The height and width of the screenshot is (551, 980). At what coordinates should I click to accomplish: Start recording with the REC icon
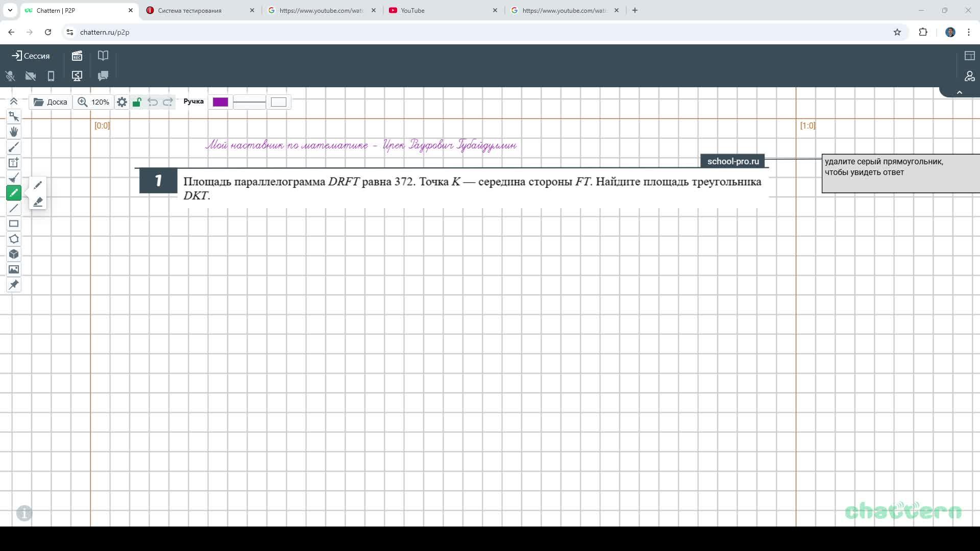tap(77, 56)
